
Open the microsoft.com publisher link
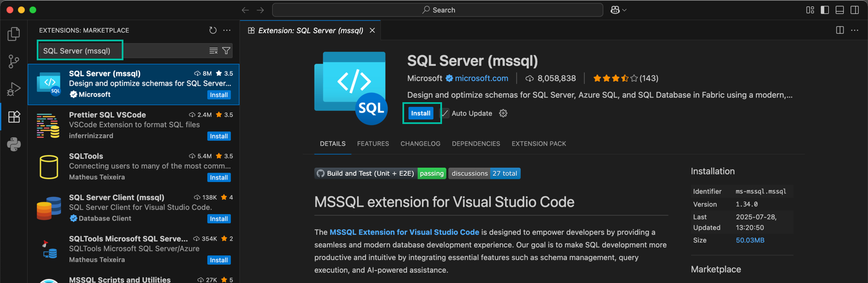point(482,79)
